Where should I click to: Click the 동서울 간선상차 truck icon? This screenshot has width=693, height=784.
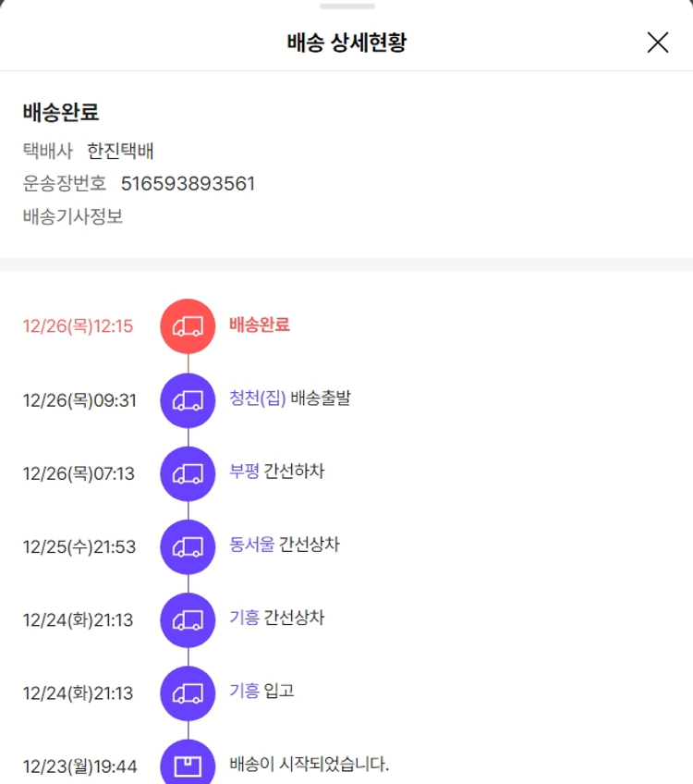188,546
